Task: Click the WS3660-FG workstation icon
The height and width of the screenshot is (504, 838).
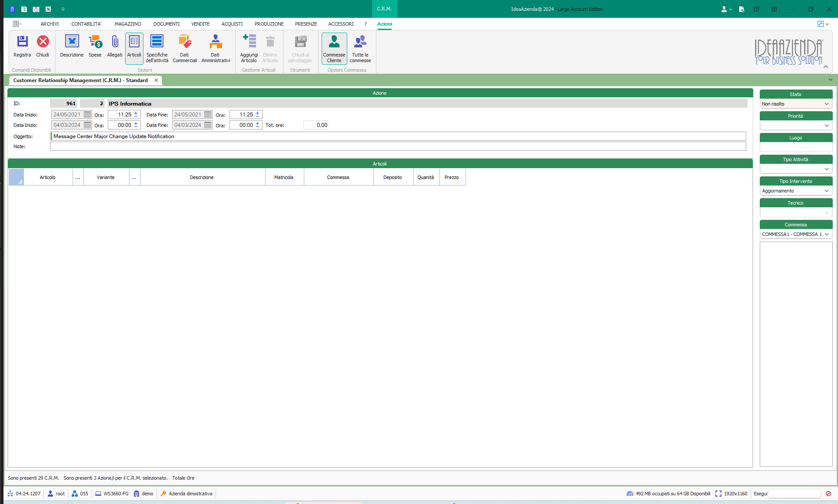Action: [x=98, y=494]
